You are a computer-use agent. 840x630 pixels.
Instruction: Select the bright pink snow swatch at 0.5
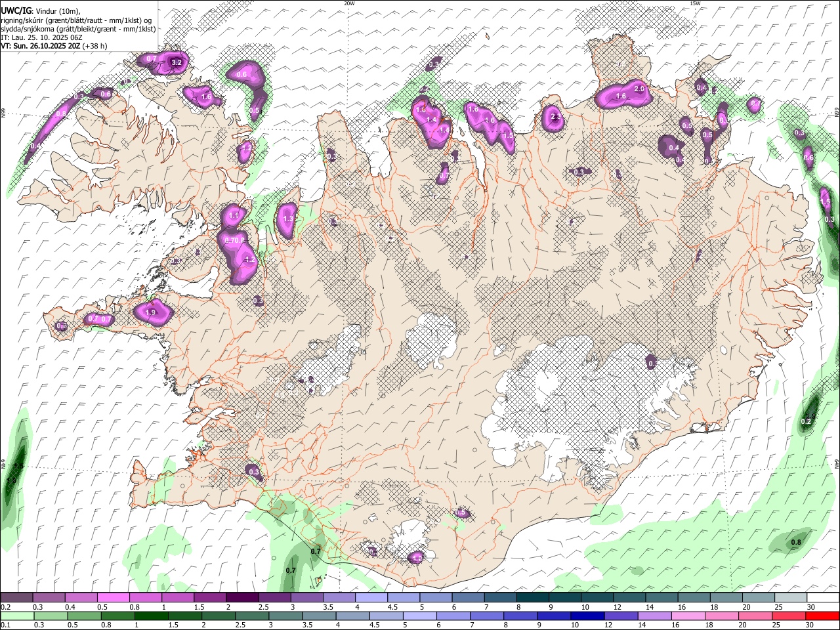tap(113, 597)
